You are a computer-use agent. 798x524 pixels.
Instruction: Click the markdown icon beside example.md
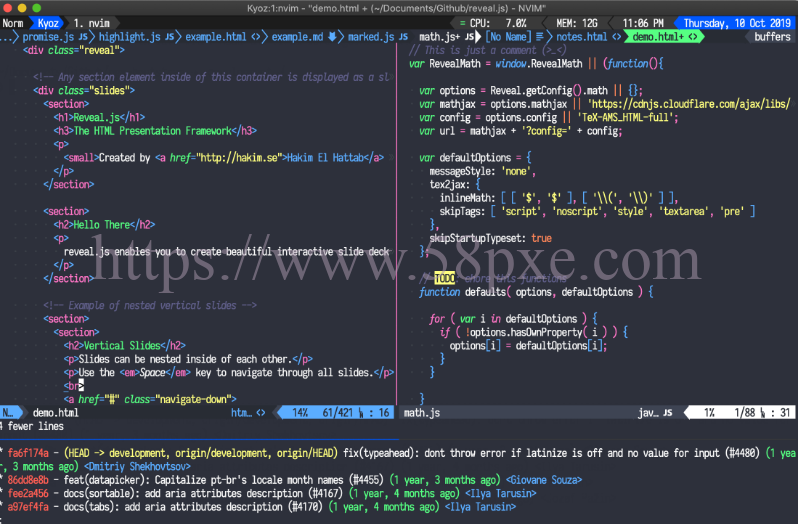(x=332, y=37)
